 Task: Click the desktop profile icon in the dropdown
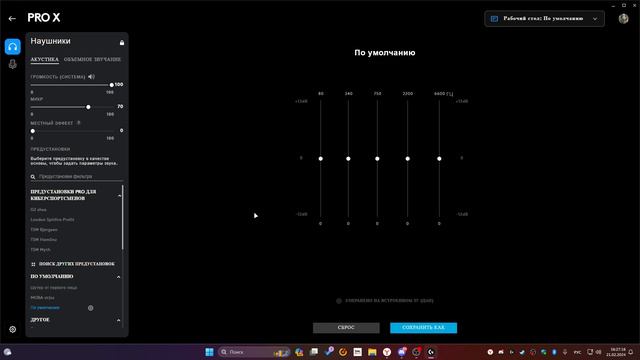tap(494, 19)
